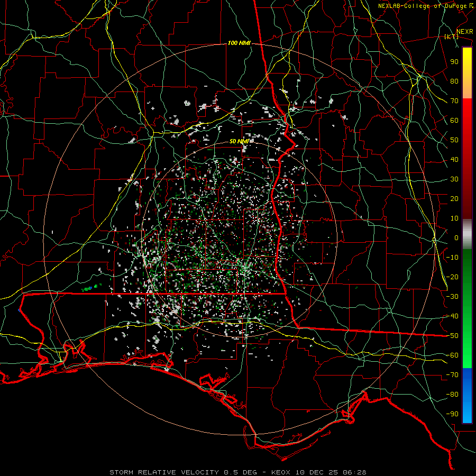This screenshot has height=476, width=476.
Task: Click the 50 NMI range ring label
Action: [x=239, y=141]
